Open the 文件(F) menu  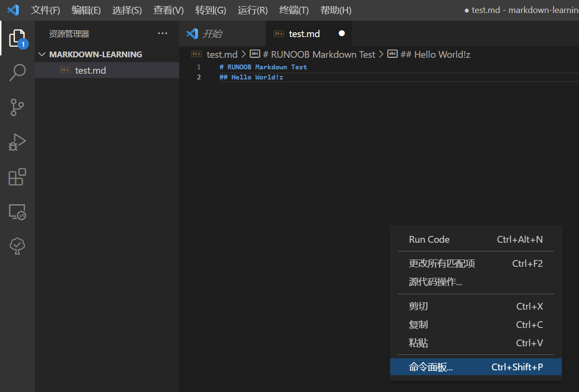[x=46, y=10]
